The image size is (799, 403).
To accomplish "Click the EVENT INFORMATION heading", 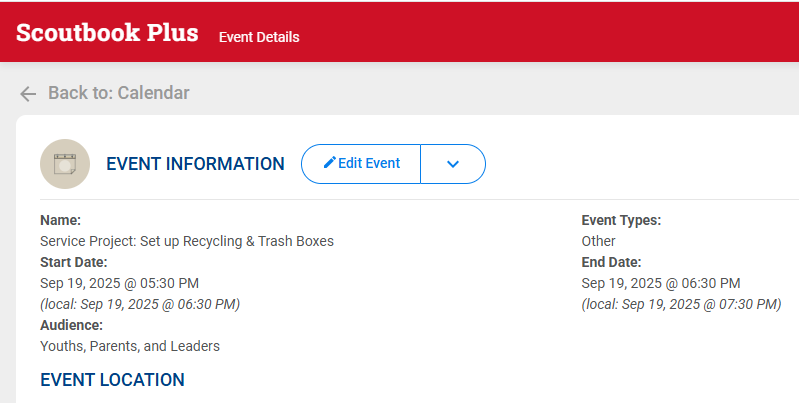I will point(195,164).
